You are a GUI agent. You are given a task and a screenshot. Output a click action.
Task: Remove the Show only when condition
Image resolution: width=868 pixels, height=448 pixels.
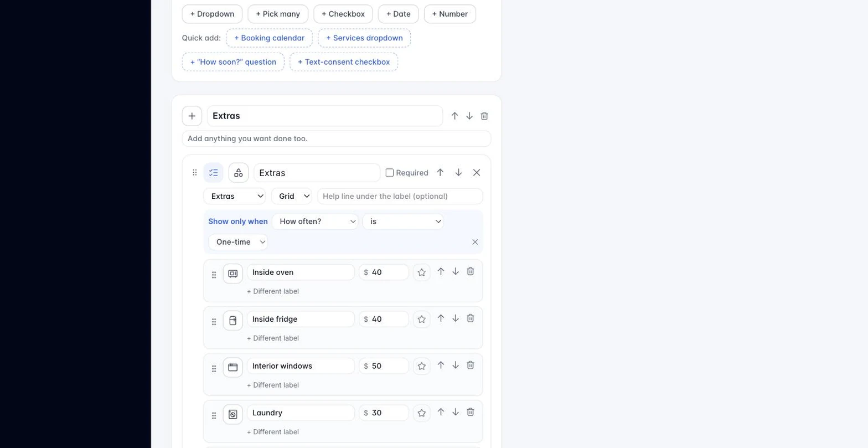click(x=475, y=242)
